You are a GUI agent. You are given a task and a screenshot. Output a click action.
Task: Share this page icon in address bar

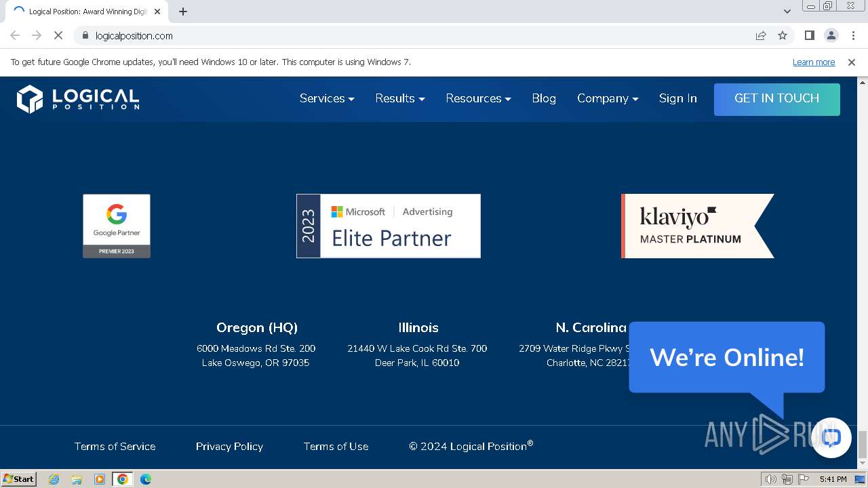pyautogui.click(x=761, y=35)
